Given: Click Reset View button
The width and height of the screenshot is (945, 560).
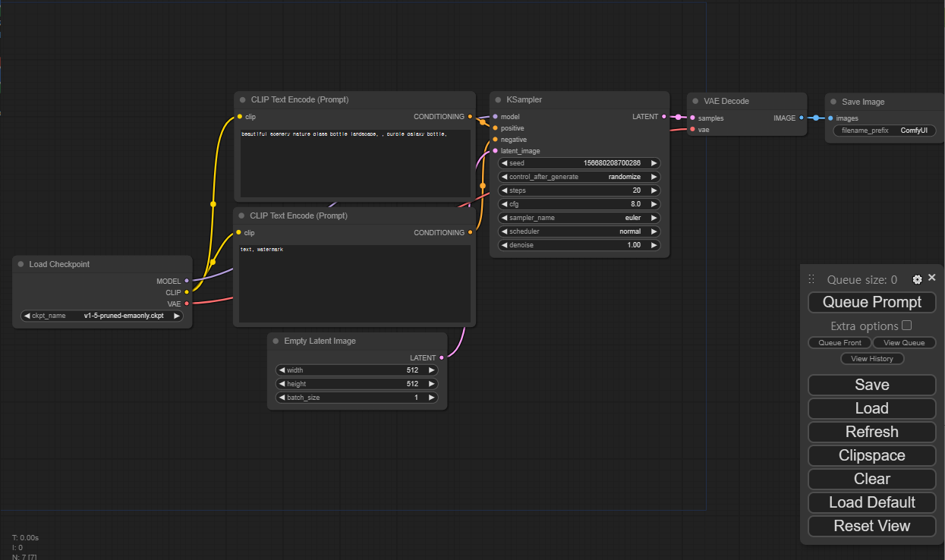Looking at the screenshot, I should (x=872, y=526).
